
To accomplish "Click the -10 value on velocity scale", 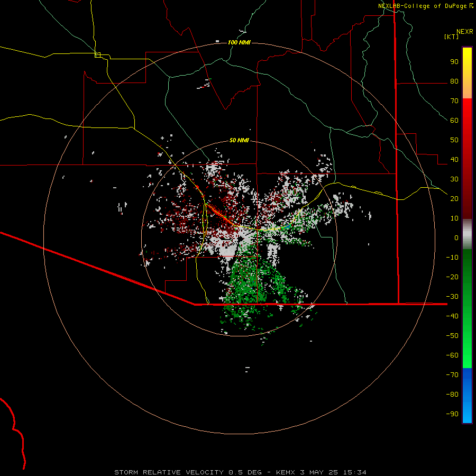I will pyautogui.click(x=452, y=258).
